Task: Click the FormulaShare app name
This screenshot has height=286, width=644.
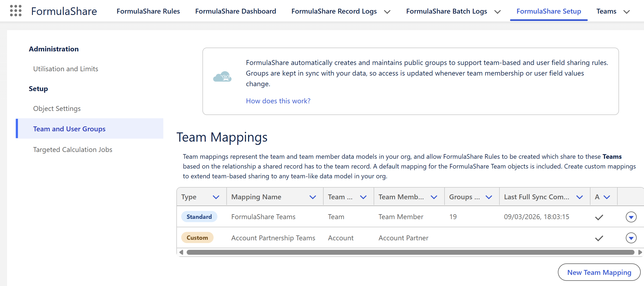Action: pyautogui.click(x=64, y=11)
